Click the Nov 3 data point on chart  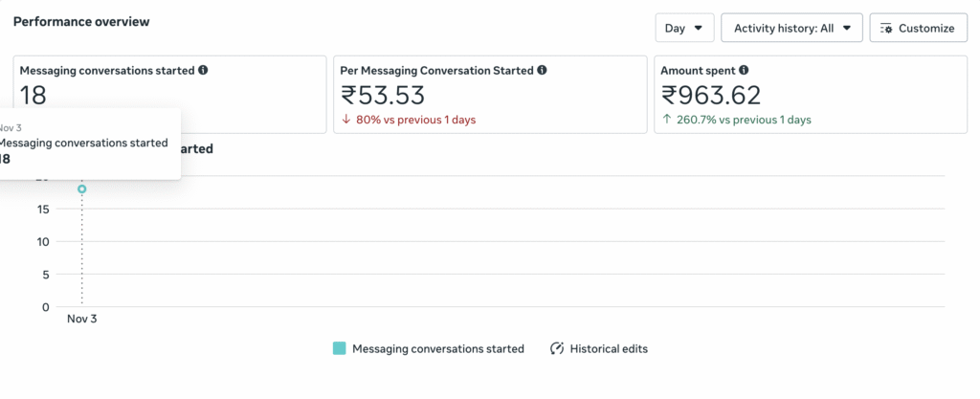[82, 189]
